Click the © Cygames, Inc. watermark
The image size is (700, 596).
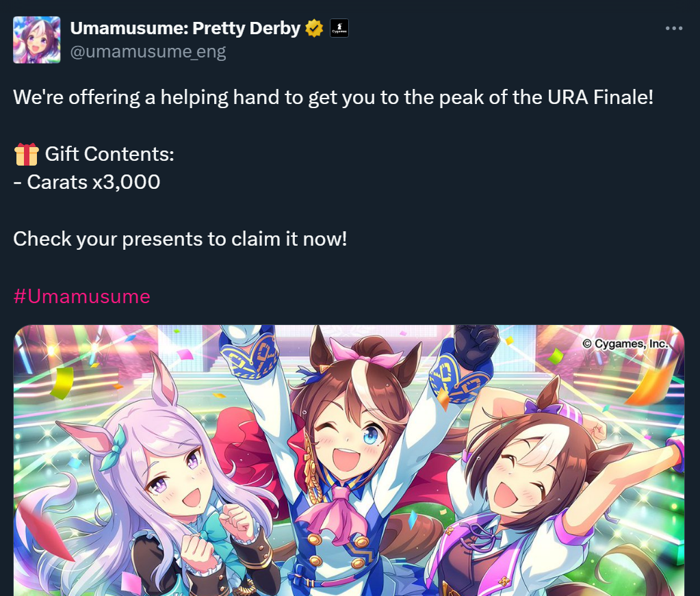[x=625, y=344]
